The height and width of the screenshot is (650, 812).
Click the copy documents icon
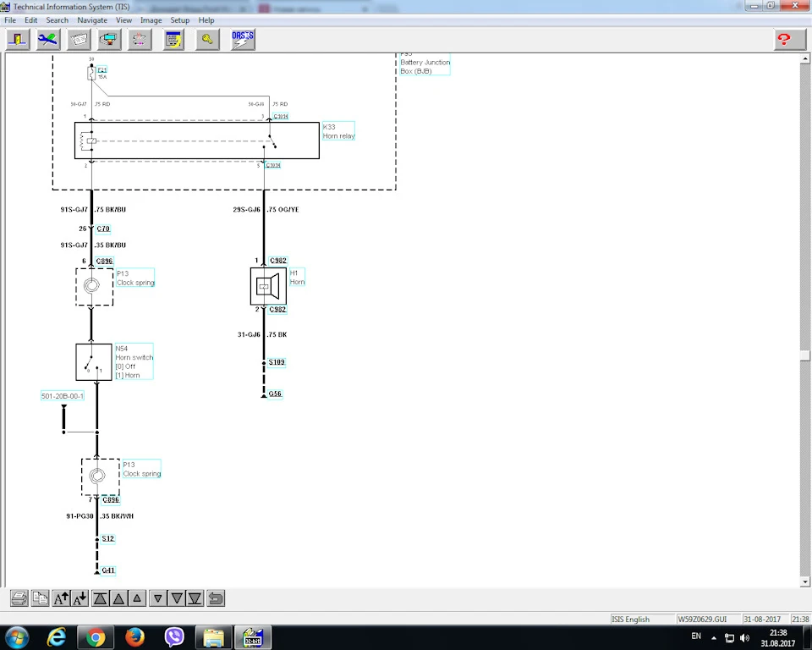[x=40, y=598]
